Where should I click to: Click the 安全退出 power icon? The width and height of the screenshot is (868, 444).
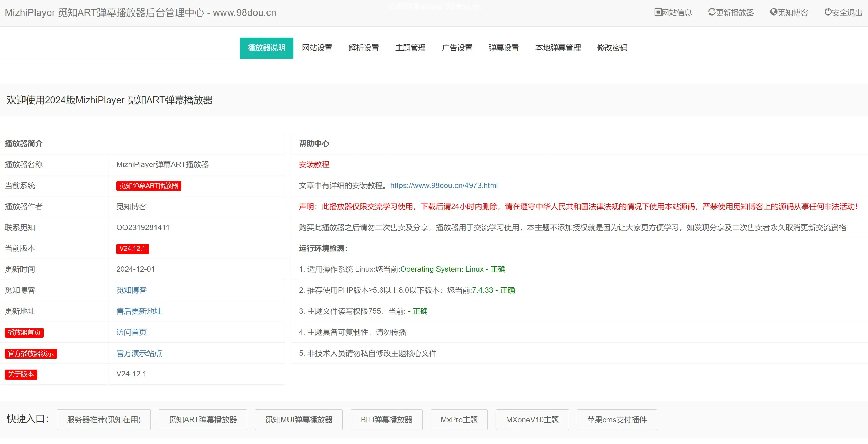pyautogui.click(x=828, y=12)
